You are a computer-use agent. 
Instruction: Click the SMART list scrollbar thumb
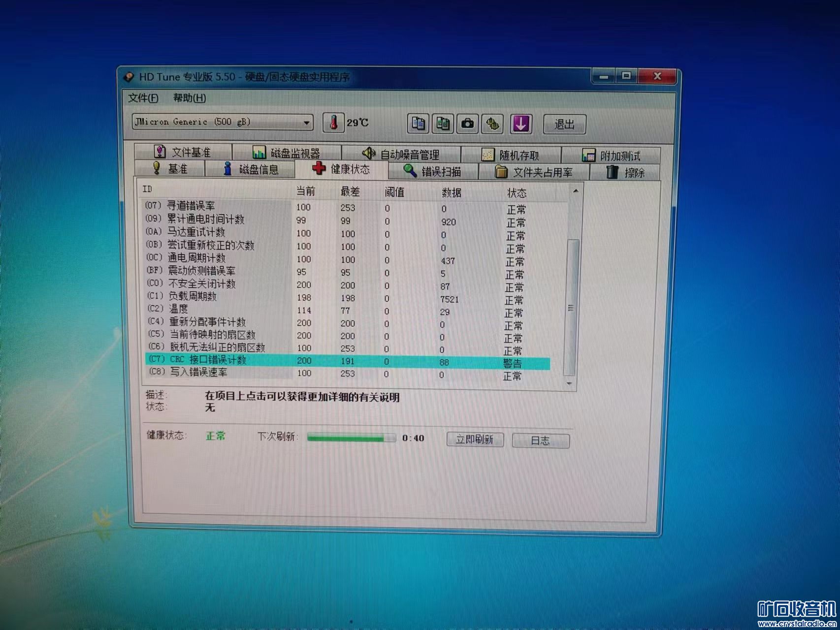click(571, 308)
